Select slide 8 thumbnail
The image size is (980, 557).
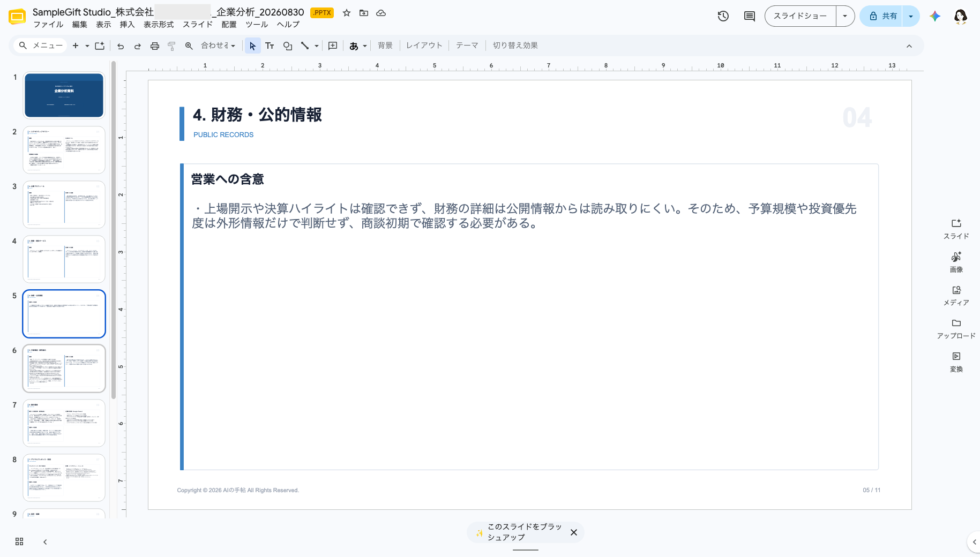64,478
